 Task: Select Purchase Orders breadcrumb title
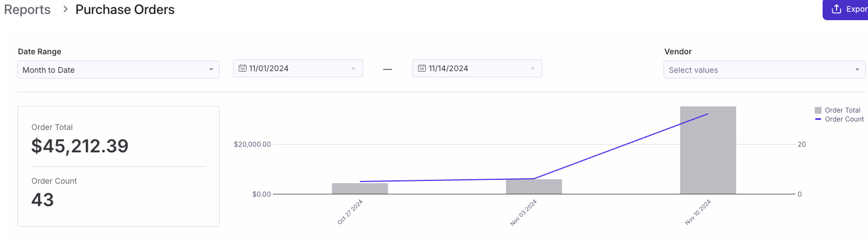[125, 10]
